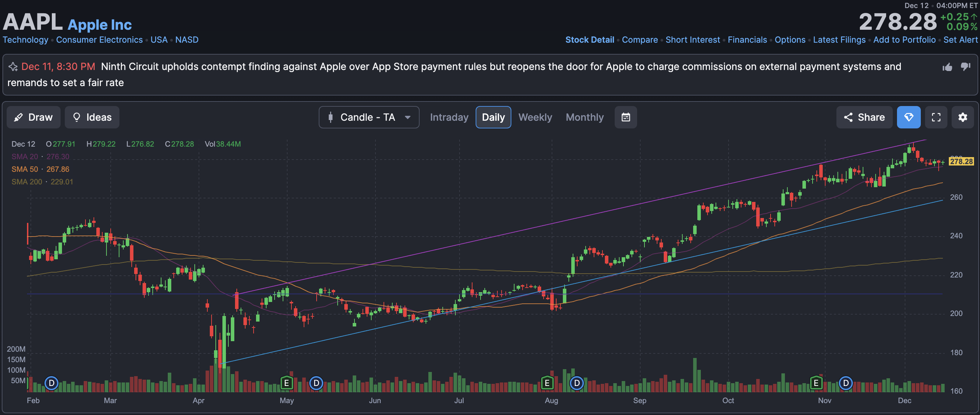Switch to Intraday timeframe
Viewport: 980px width, 415px height.
[449, 117]
